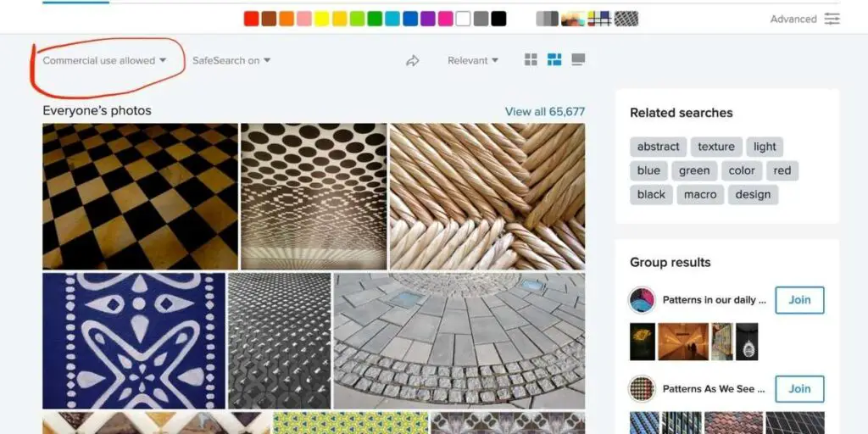
Task: Search related tag green
Action: coord(694,170)
